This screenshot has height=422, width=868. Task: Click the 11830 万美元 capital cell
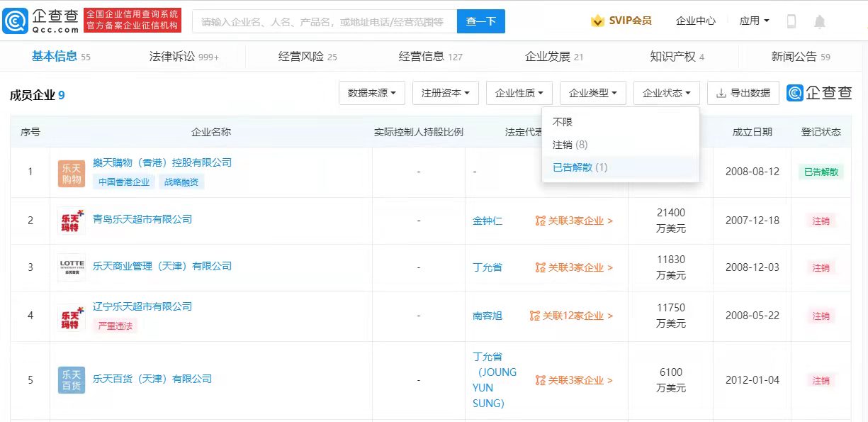tap(671, 267)
